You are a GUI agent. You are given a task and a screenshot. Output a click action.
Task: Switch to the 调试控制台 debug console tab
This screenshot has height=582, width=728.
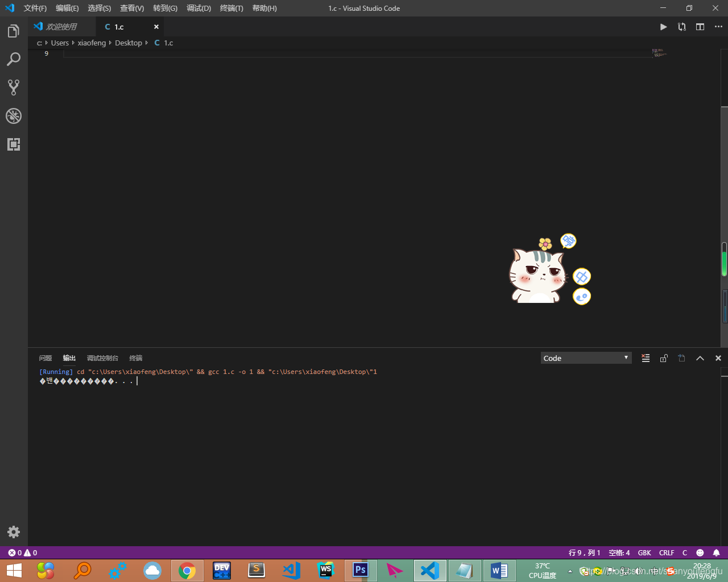pos(102,358)
